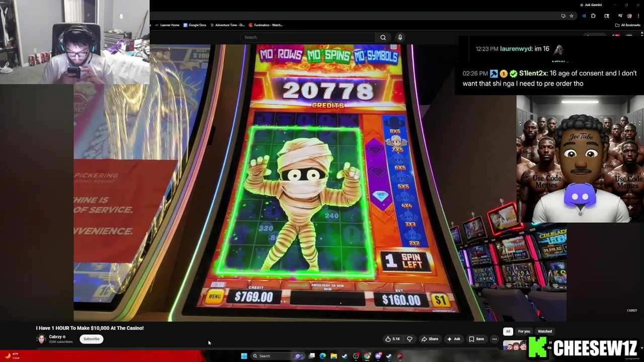Screen dimensions: 644x362
Task: Open the Adventure Time bookmark
Action: [x=227, y=25]
